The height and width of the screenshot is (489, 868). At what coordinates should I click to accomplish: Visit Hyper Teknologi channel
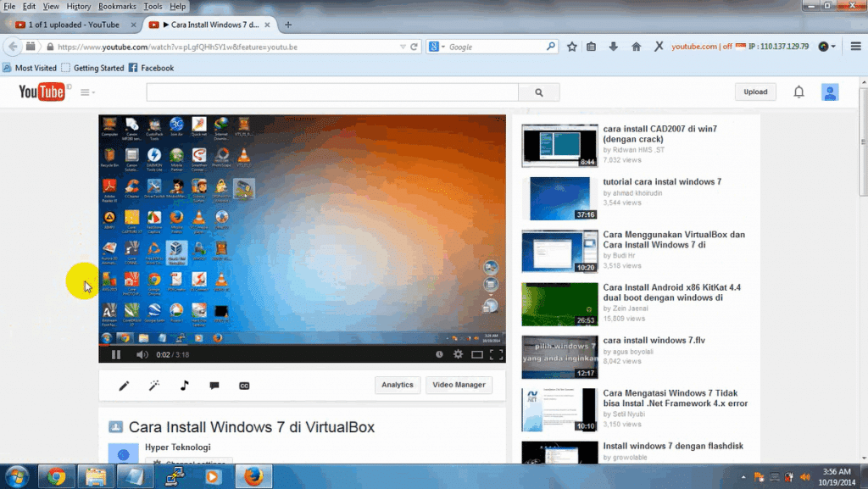click(178, 447)
